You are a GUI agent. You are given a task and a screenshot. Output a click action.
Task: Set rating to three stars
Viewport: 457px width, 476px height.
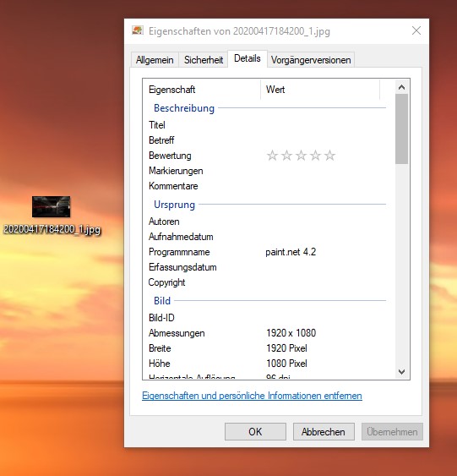pos(301,156)
